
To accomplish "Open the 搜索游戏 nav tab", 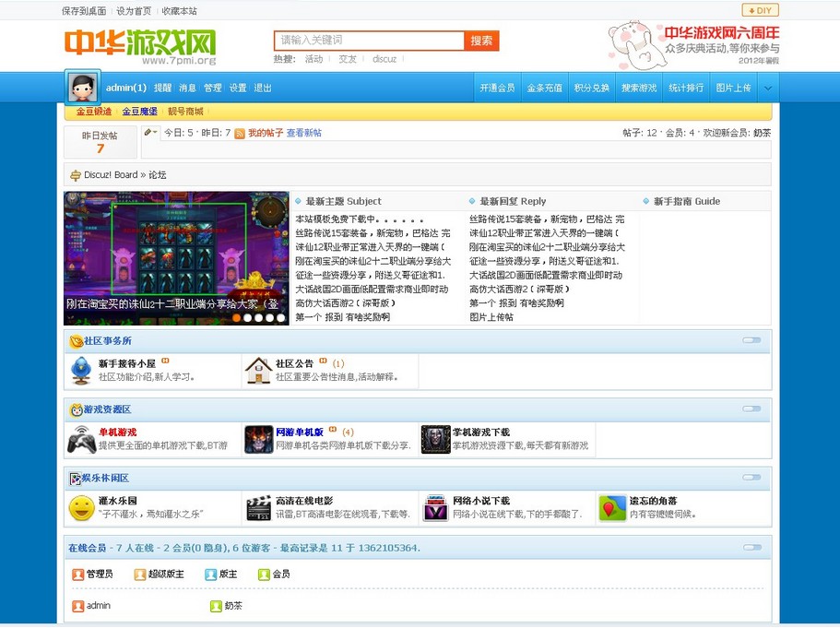I will [639, 88].
